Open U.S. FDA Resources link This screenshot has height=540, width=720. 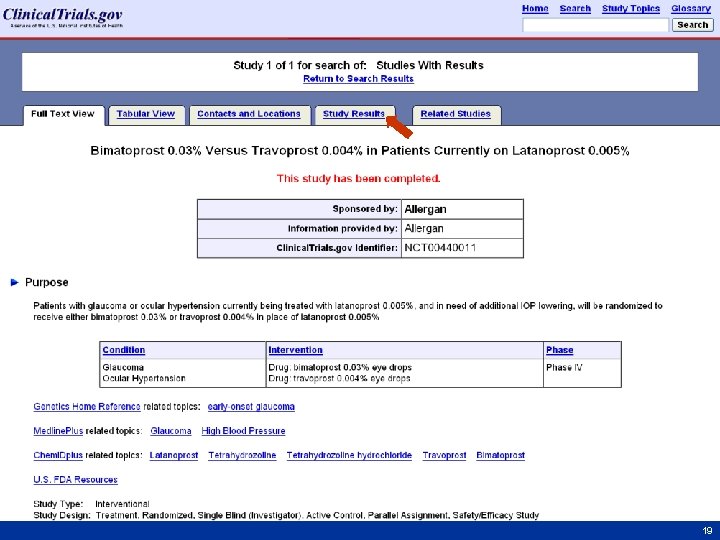coord(75,479)
